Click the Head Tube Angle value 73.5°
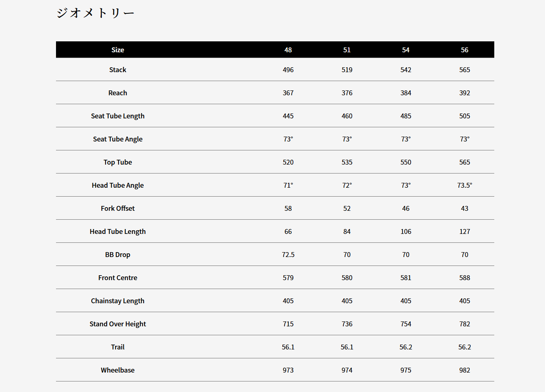The image size is (545, 392). tap(465, 185)
